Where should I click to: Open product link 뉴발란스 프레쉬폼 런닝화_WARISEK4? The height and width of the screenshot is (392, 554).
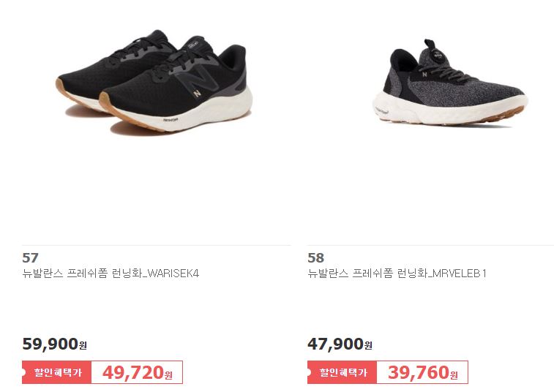(x=111, y=274)
